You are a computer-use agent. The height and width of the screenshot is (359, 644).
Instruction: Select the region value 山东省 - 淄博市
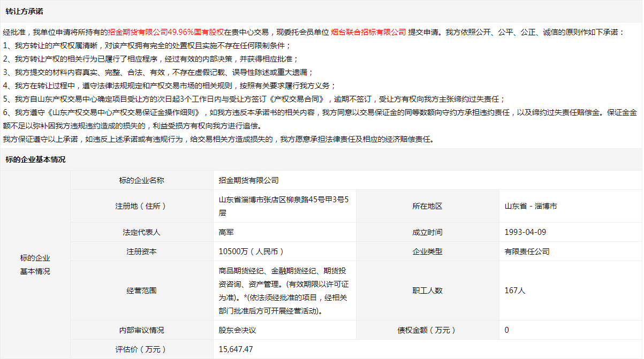click(531, 206)
